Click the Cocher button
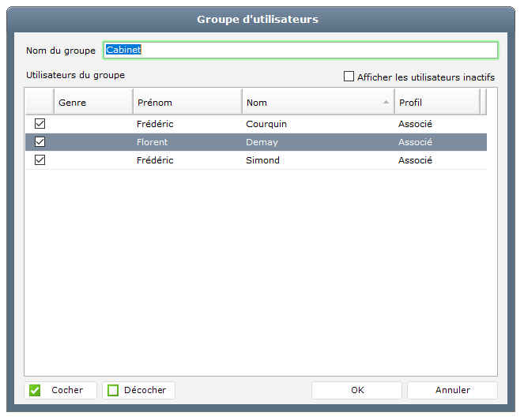The width and height of the screenshot is (524, 420). tap(60, 390)
